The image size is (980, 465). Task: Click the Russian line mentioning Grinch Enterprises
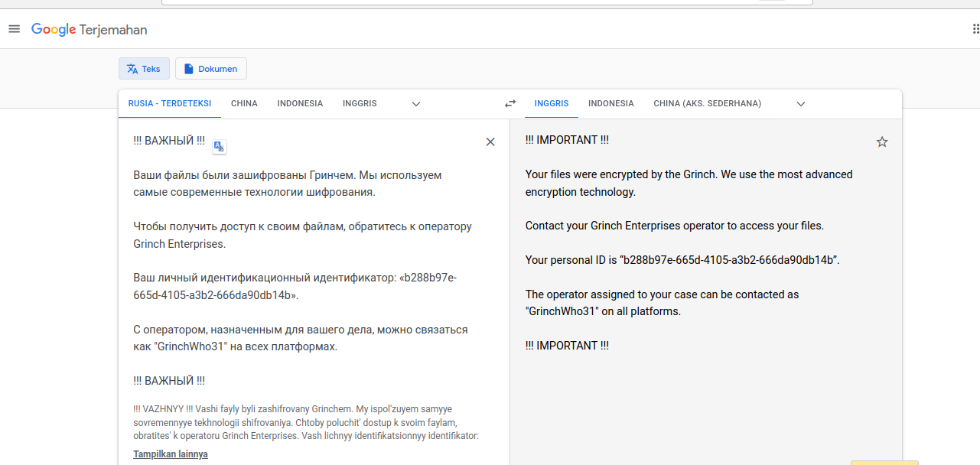tap(302, 235)
